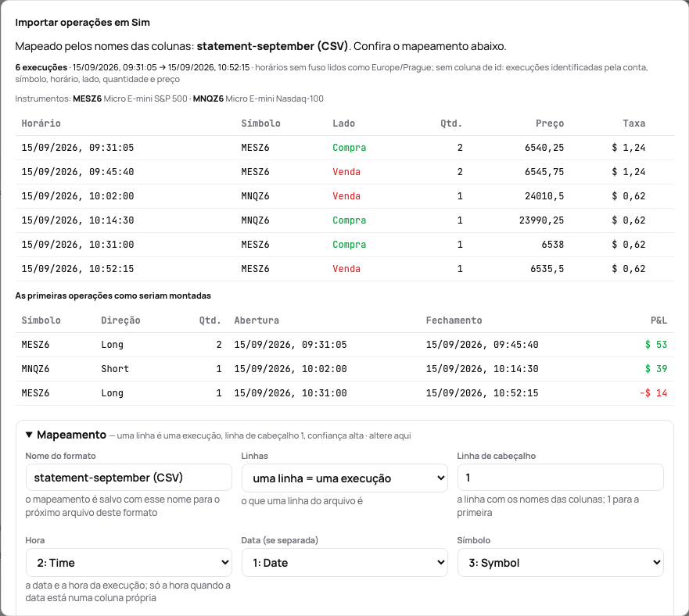Focus the Nome do formato text field
Viewport: 689px width, 616px height.
tap(129, 478)
